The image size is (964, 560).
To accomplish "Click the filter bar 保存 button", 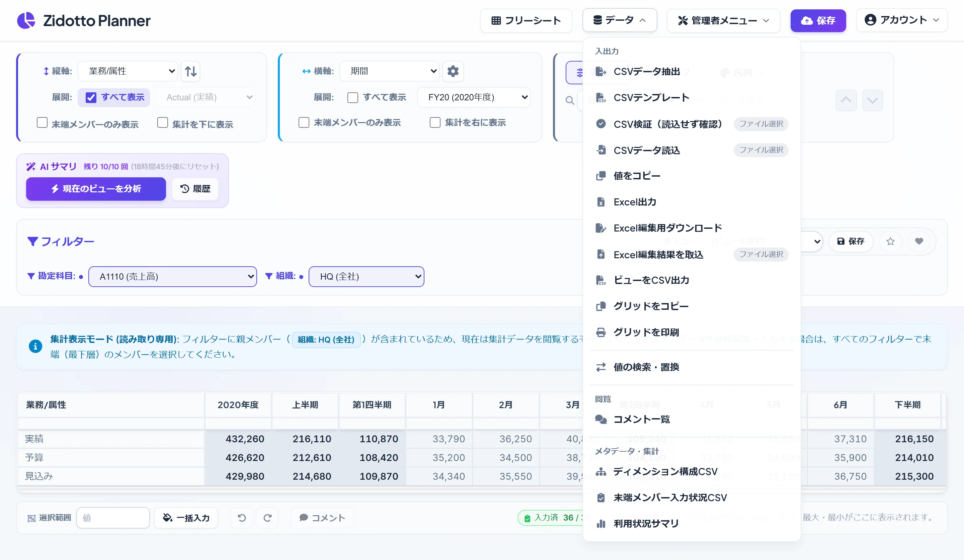I will coord(851,241).
